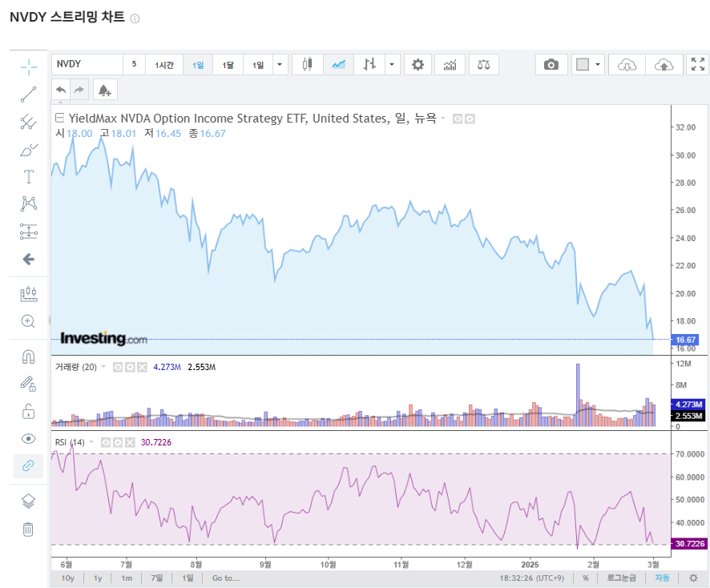Select the crosshair cursor tool
This screenshot has height=588, width=710.
pos(29,67)
